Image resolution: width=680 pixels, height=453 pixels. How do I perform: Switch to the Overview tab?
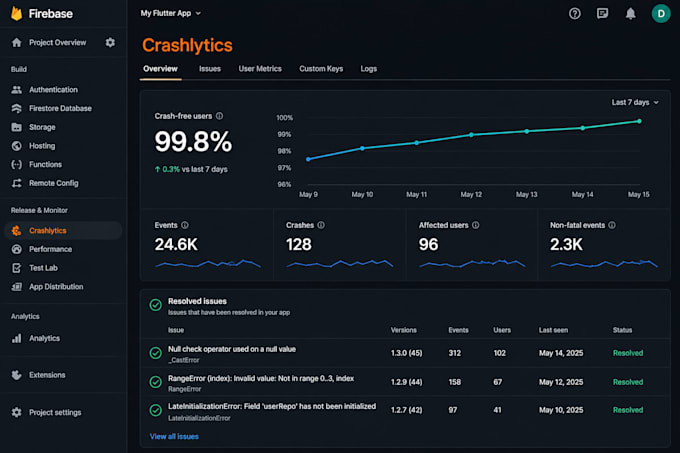160,68
